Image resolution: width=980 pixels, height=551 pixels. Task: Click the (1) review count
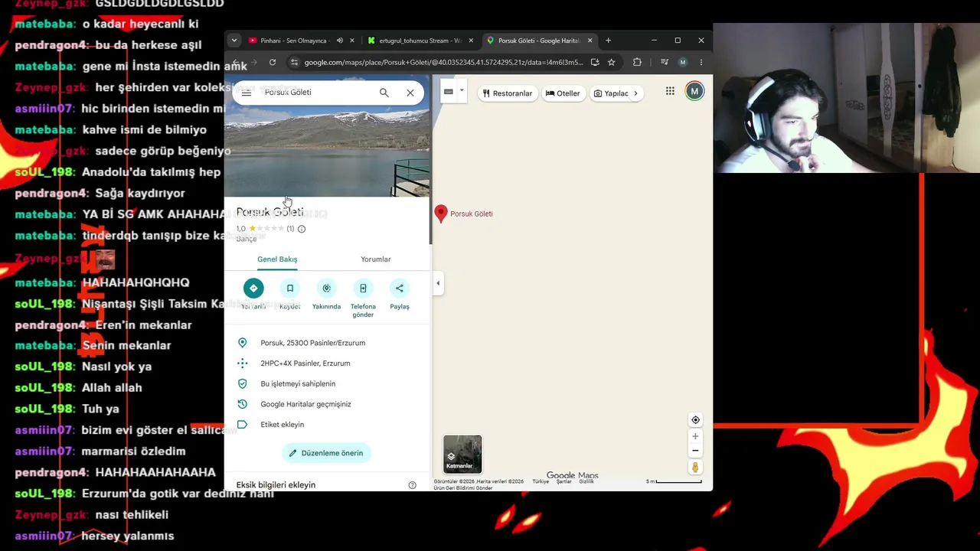(290, 229)
